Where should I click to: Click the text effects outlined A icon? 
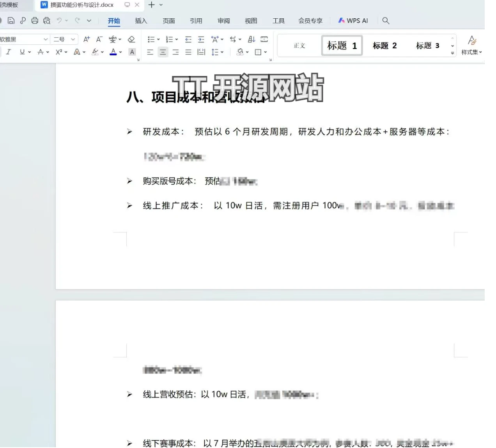point(77,52)
